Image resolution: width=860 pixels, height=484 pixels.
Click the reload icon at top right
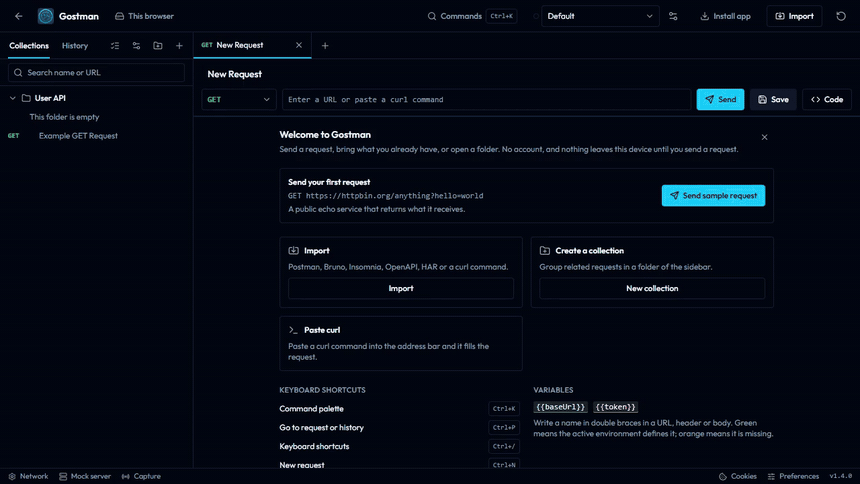(841, 16)
